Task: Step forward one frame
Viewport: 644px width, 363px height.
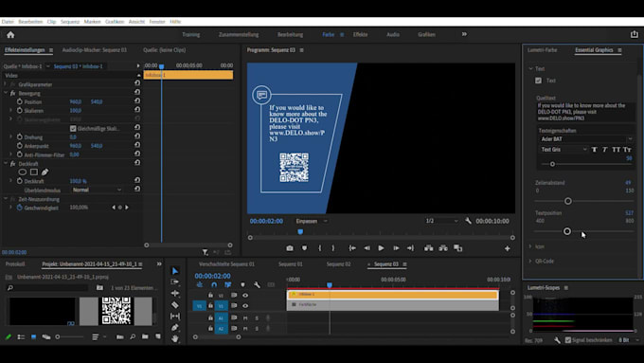Action: click(x=396, y=248)
